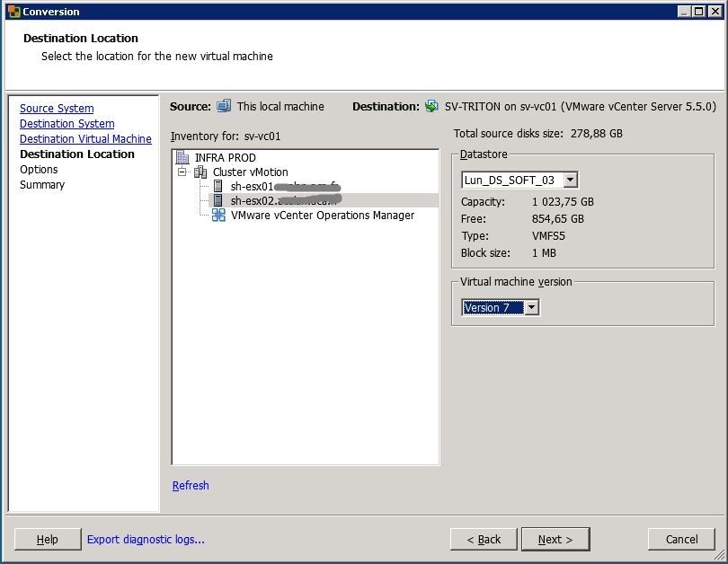Go to the Destination Virtual Machine step
Viewport: 728px width, 564px height.
pyautogui.click(x=85, y=139)
